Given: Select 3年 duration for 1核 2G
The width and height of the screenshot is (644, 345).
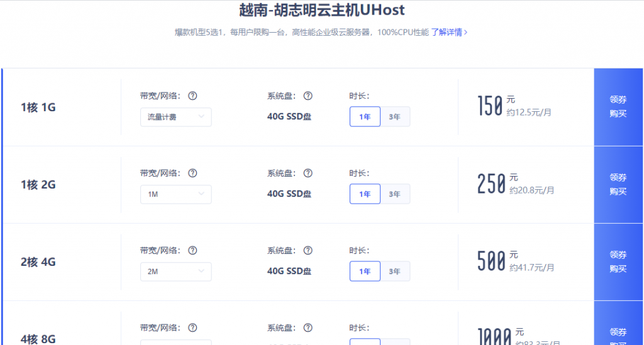Looking at the screenshot, I should [x=395, y=194].
